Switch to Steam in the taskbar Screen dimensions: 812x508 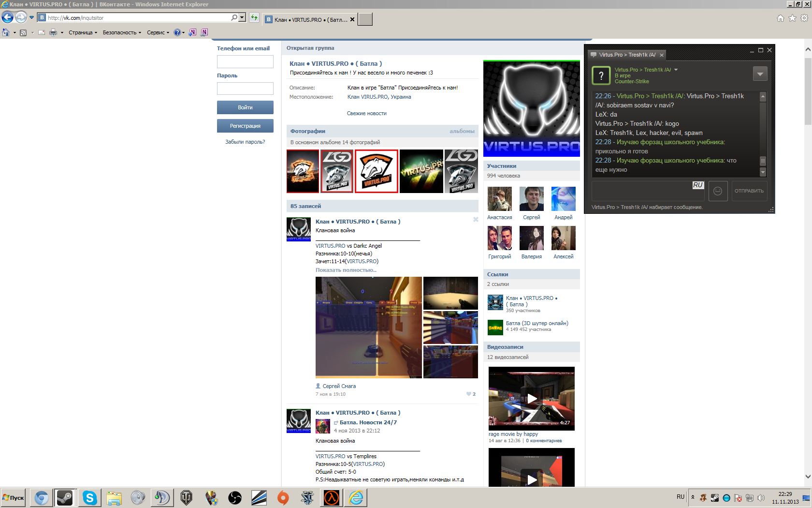(65, 498)
